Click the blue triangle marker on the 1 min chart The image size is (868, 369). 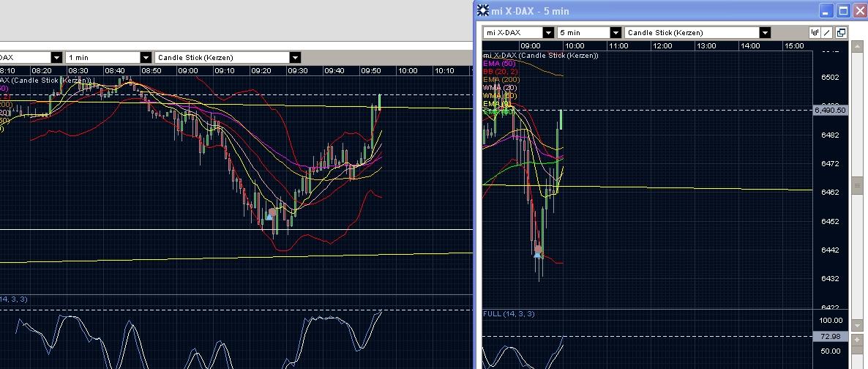[269, 217]
